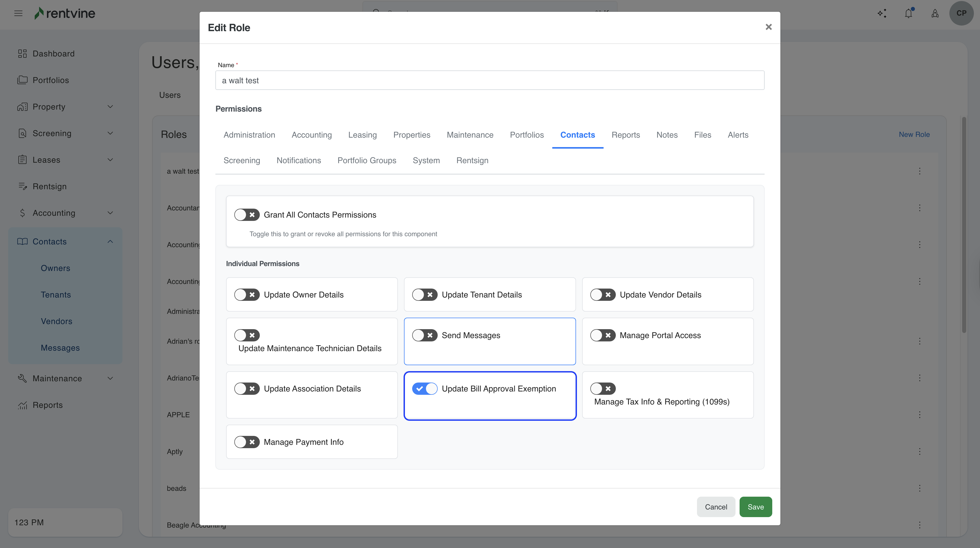Click the Cancel button

pyautogui.click(x=716, y=507)
